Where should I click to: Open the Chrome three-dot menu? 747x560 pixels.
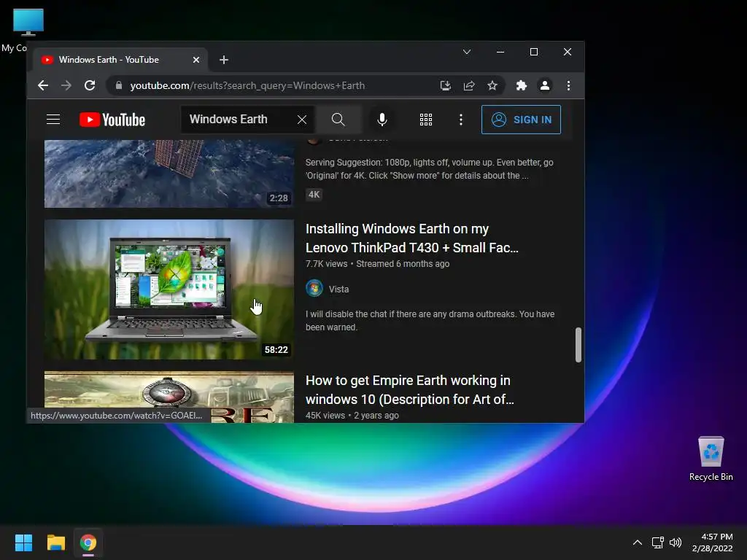point(568,85)
